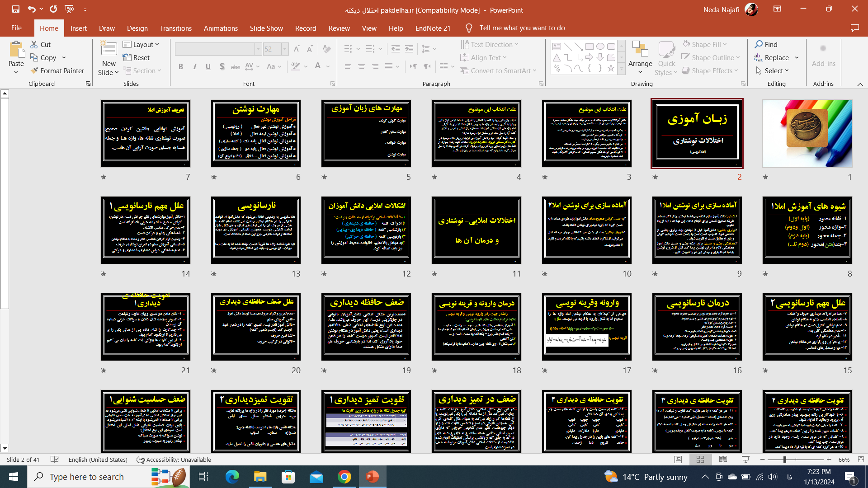Open Google Chrome from the taskbar
Image resolution: width=868 pixels, height=488 pixels.
pyautogui.click(x=344, y=477)
